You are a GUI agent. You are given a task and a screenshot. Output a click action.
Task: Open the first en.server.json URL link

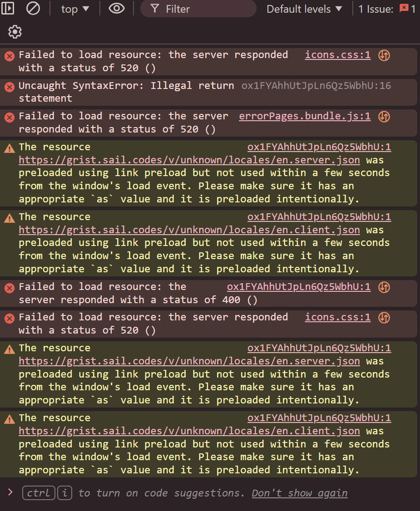(x=189, y=160)
